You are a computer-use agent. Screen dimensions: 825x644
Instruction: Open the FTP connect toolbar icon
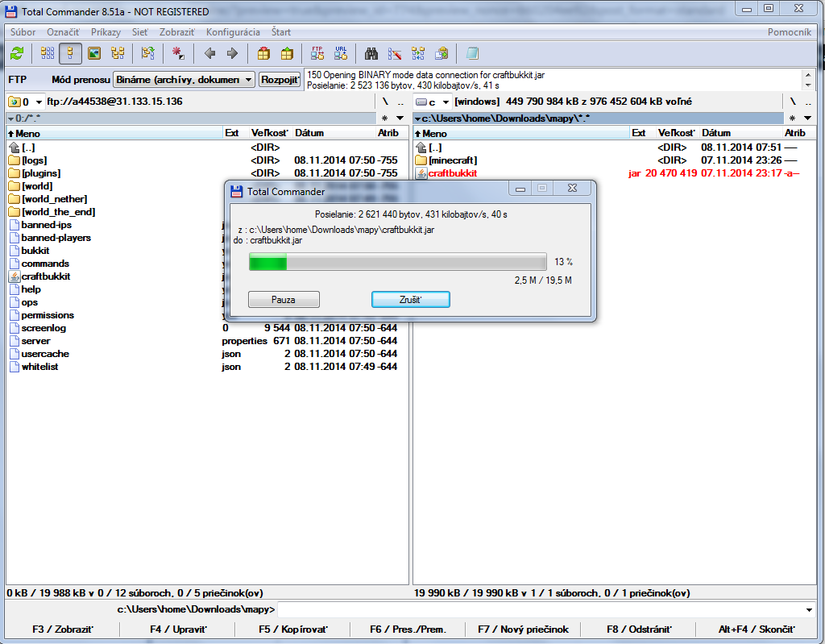pyautogui.click(x=317, y=53)
